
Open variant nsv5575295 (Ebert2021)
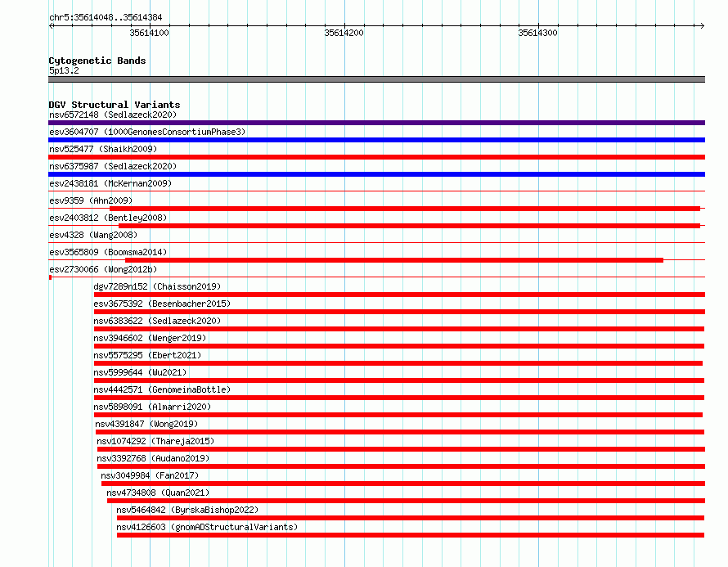point(147,355)
